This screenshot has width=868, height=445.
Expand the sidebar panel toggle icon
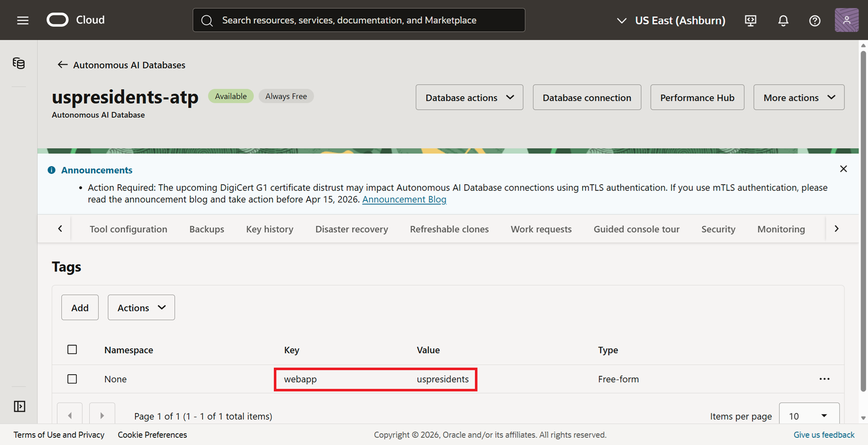pos(19,406)
